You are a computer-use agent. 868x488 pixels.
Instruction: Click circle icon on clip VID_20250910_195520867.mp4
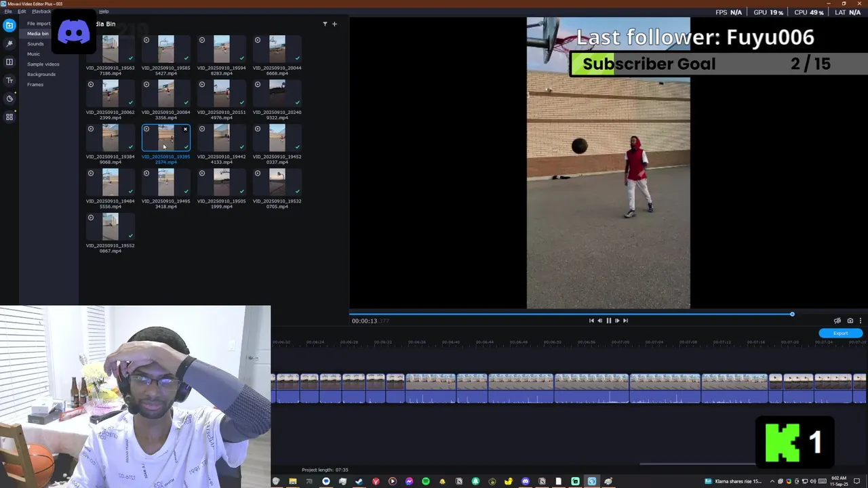[x=90, y=218]
